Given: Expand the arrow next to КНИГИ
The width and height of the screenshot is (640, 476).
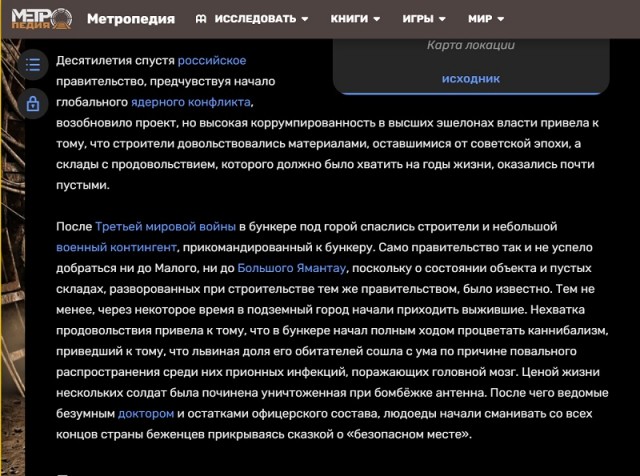Looking at the screenshot, I should 376,19.
